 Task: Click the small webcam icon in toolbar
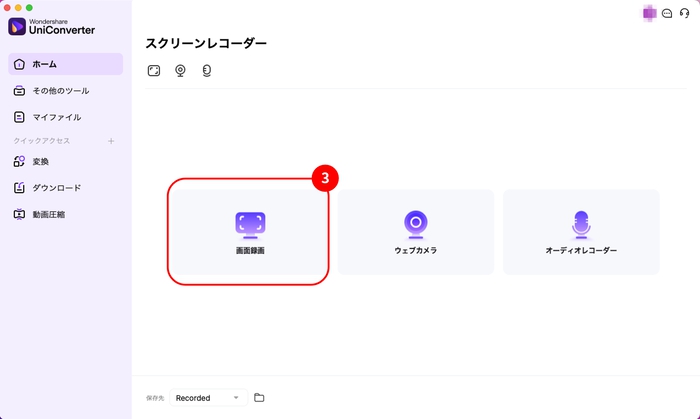(x=181, y=71)
